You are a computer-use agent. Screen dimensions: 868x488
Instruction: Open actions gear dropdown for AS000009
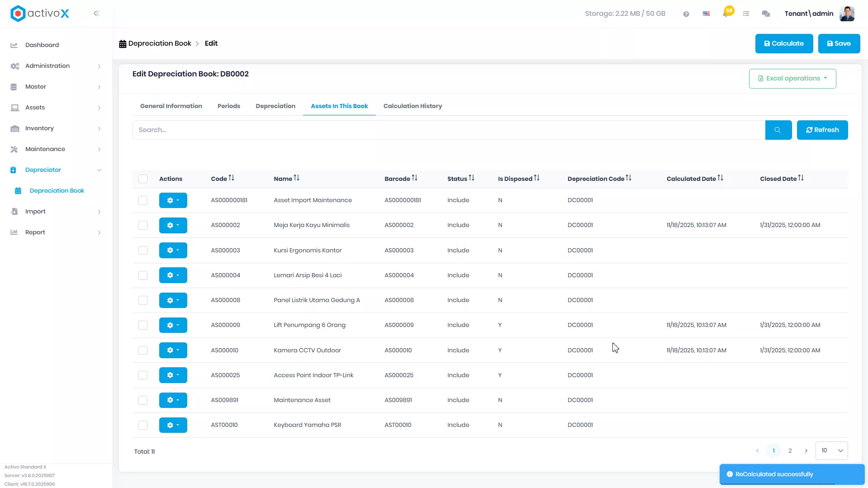click(x=173, y=325)
